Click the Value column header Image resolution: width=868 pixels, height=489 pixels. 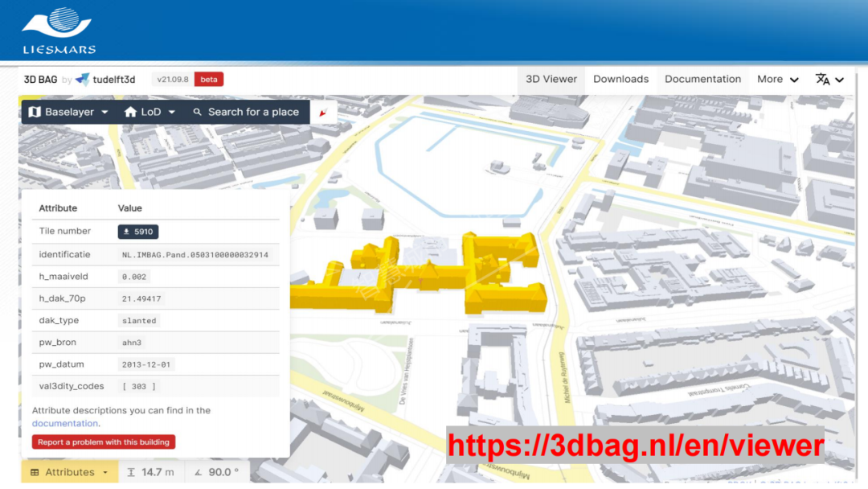pos(130,208)
